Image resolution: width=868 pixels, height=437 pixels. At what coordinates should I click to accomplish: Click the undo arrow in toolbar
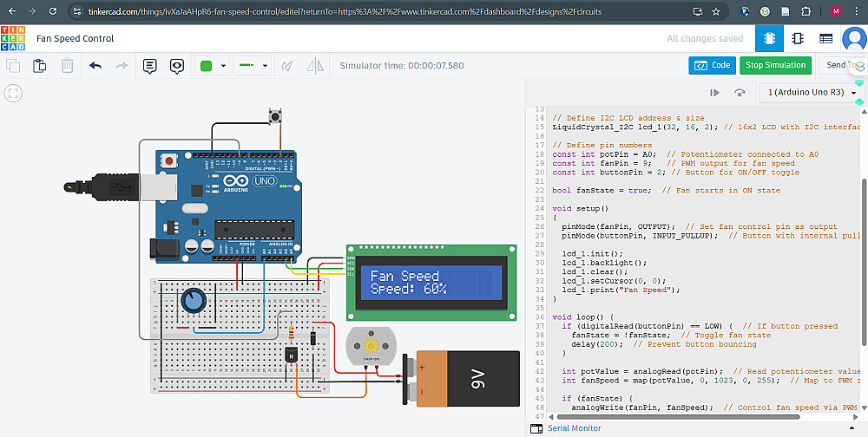(95, 66)
